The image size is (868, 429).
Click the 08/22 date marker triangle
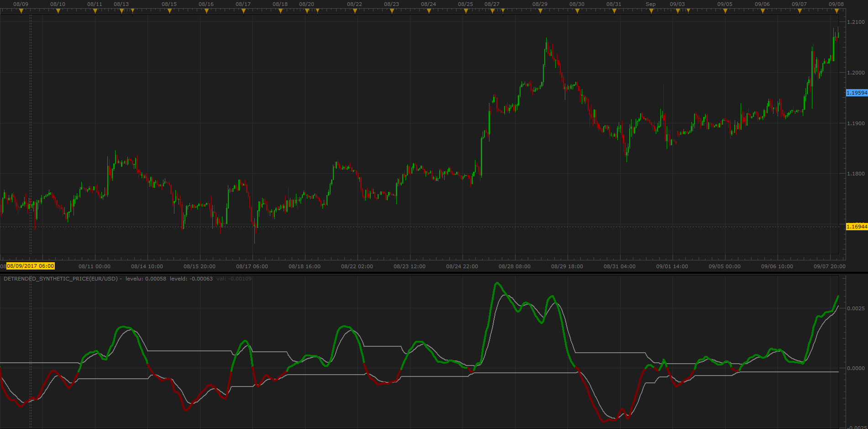point(355,11)
